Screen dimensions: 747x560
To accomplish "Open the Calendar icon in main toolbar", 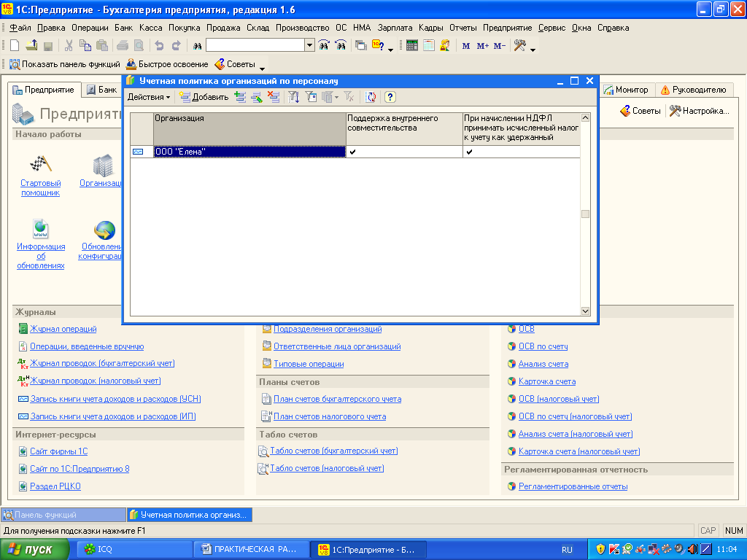I will tap(429, 46).
